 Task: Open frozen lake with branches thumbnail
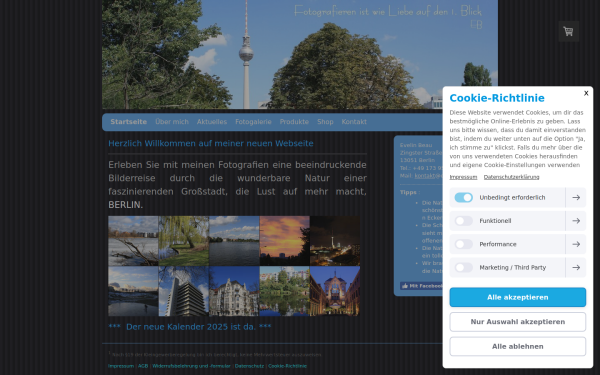click(x=133, y=241)
